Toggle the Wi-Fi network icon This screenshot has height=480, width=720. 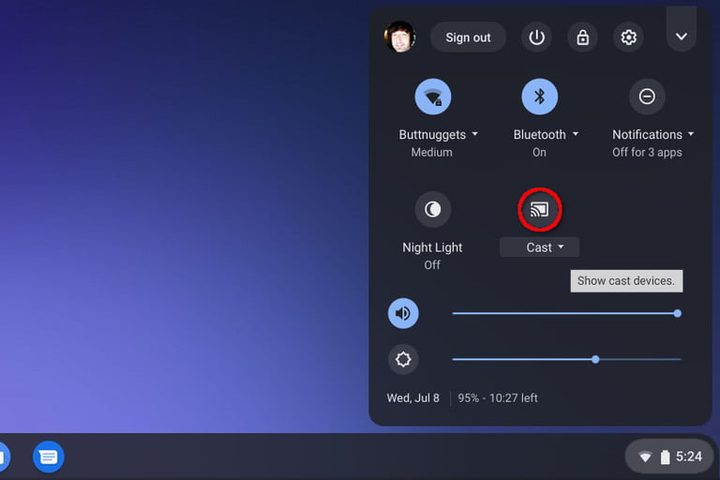coord(433,96)
